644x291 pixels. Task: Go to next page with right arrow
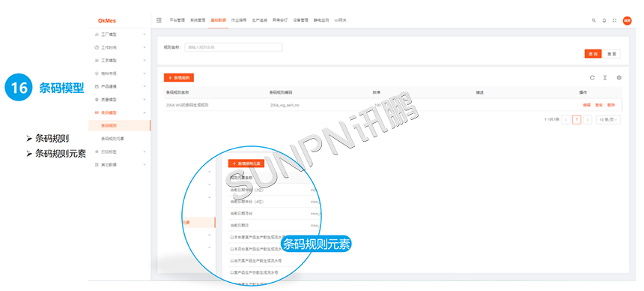click(x=588, y=120)
